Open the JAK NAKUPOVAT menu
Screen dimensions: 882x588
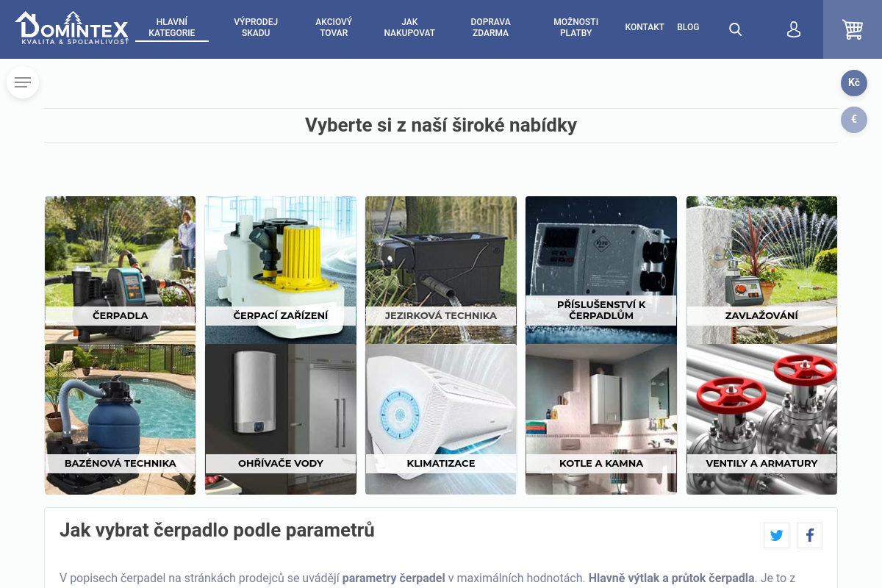pyautogui.click(x=409, y=27)
